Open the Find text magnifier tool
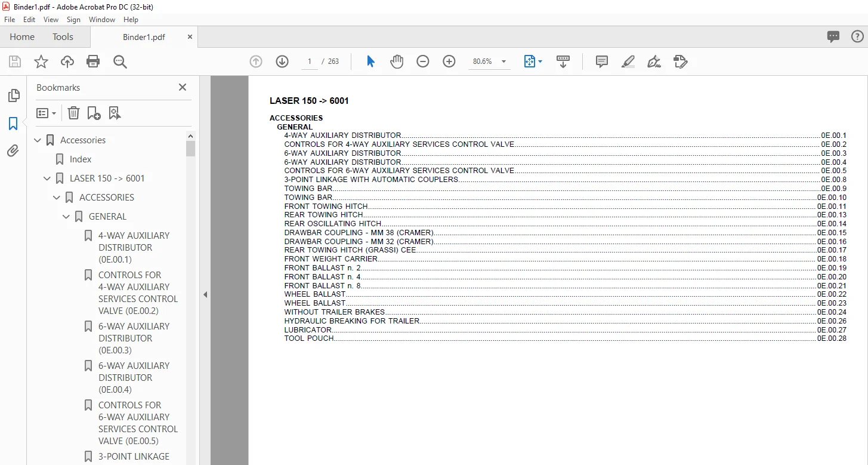This screenshot has height=465, width=868. point(120,61)
